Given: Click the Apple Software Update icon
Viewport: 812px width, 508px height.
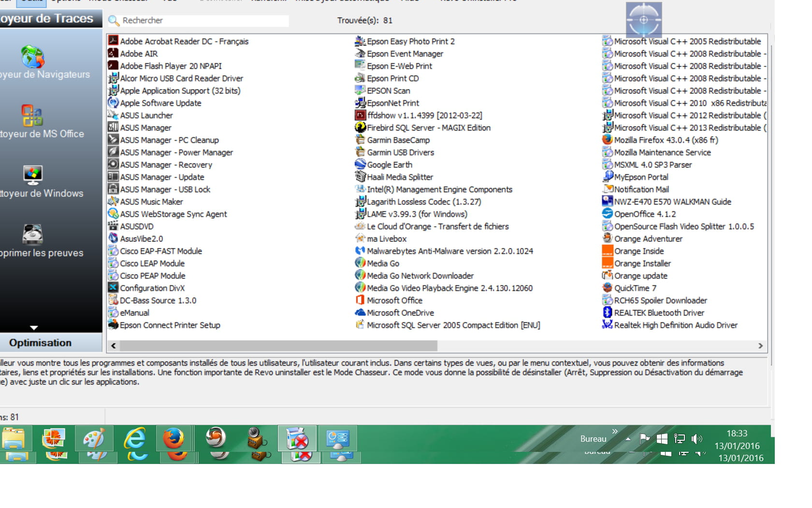Looking at the screenshot, I should 113,103.
